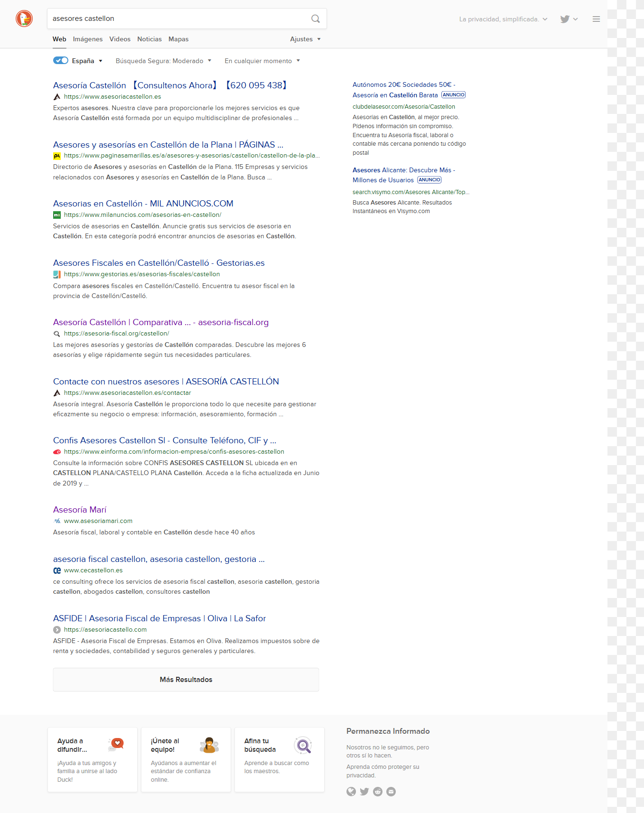The height and width of the screenshot is (813, 644).
Task: Open Confis Asesores Castellon Sl result
Action: 165,440
